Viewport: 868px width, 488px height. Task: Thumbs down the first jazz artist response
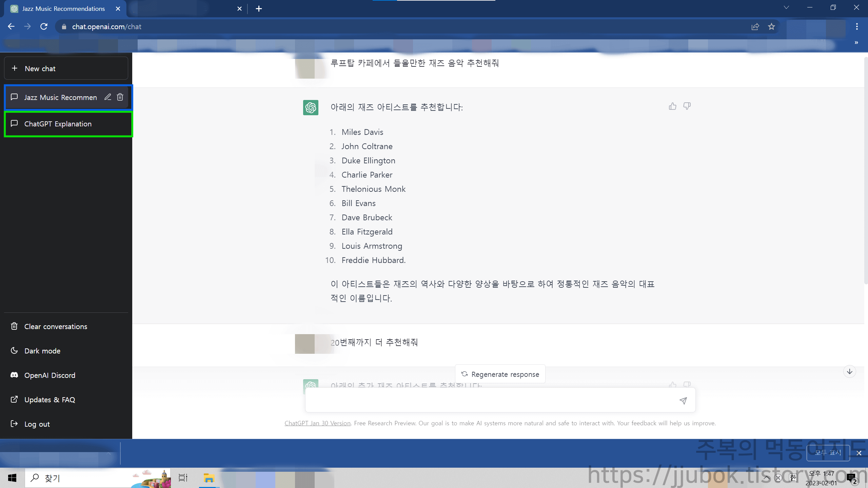point(687,106)
